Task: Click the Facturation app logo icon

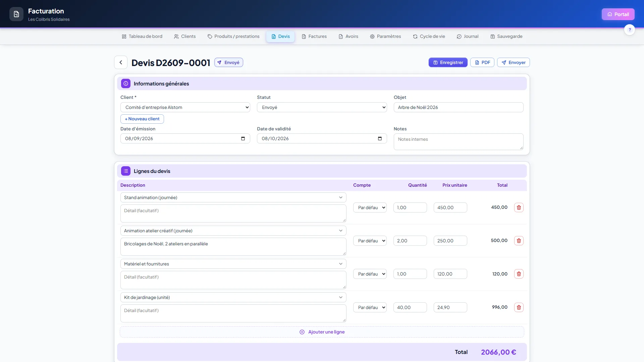Action: [x=16, y=14]
